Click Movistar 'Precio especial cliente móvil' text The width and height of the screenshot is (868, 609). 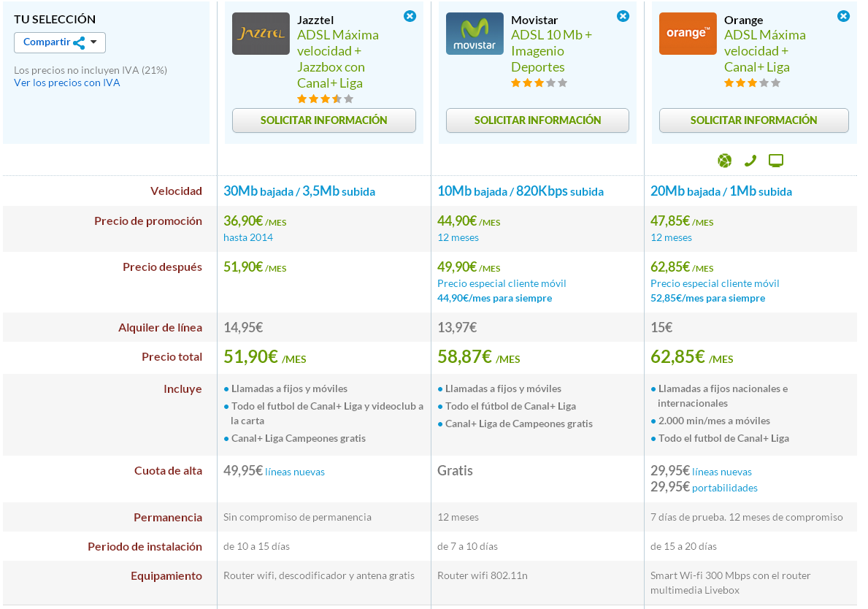[502, 283]
